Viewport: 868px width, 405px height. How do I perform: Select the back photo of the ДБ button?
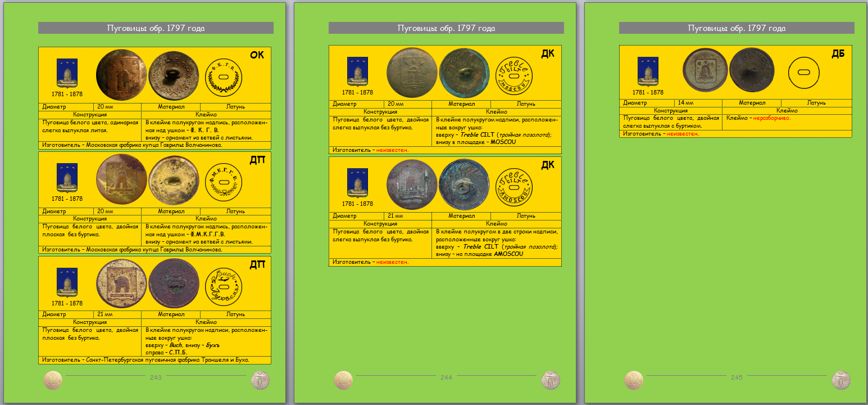(x=751, y=71)
